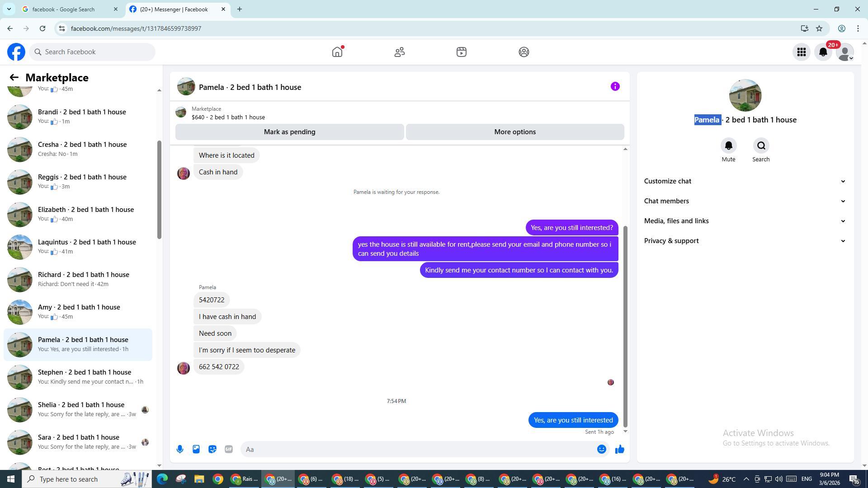The image size is (868, 488).
Task: Open the Friends tab in top navigation
Action: click(400, 52)
